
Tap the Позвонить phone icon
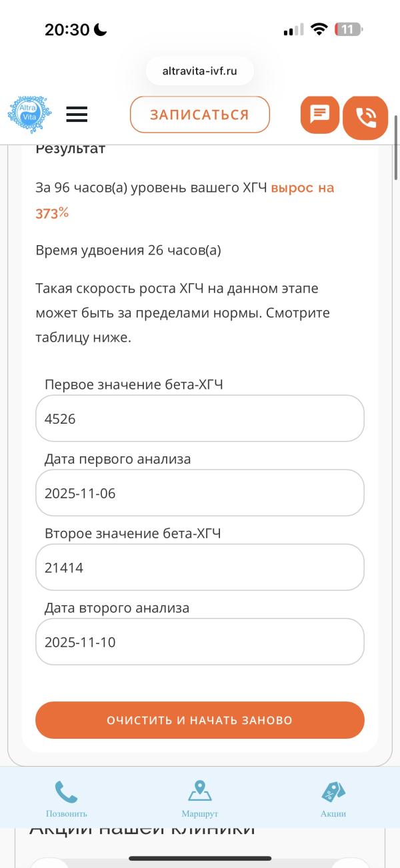click(66, 792)
